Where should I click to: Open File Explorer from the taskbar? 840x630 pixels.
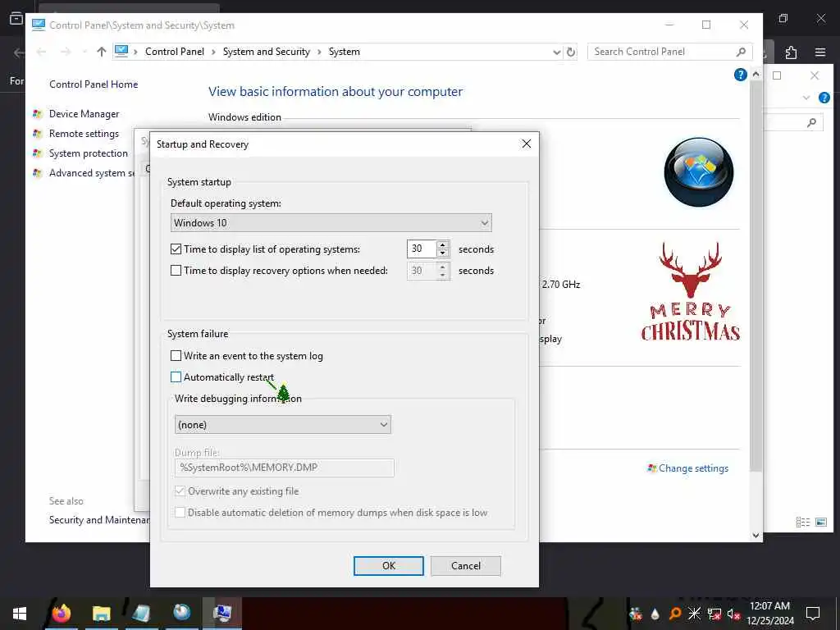101,613
